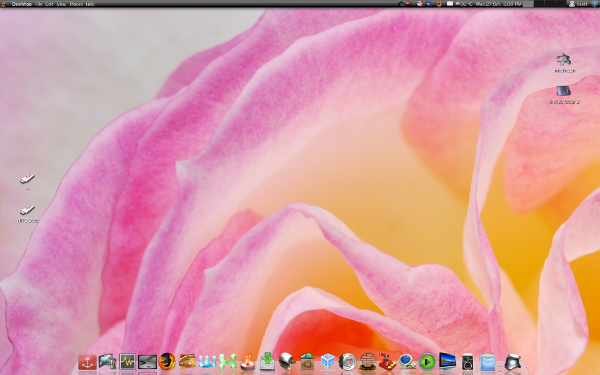Open the green download arrow dock icon

click(267, 361)
